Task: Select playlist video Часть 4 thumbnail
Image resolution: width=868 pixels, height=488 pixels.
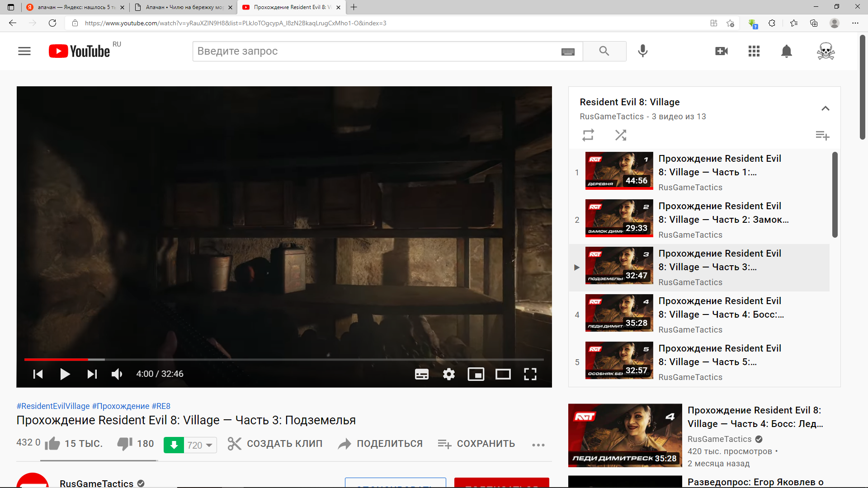Action: 618,313
